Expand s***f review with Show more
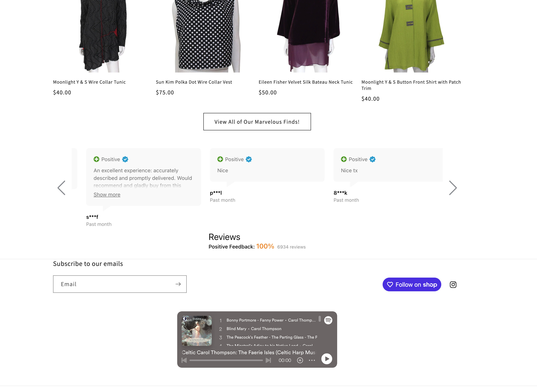 tap(107, 195)
